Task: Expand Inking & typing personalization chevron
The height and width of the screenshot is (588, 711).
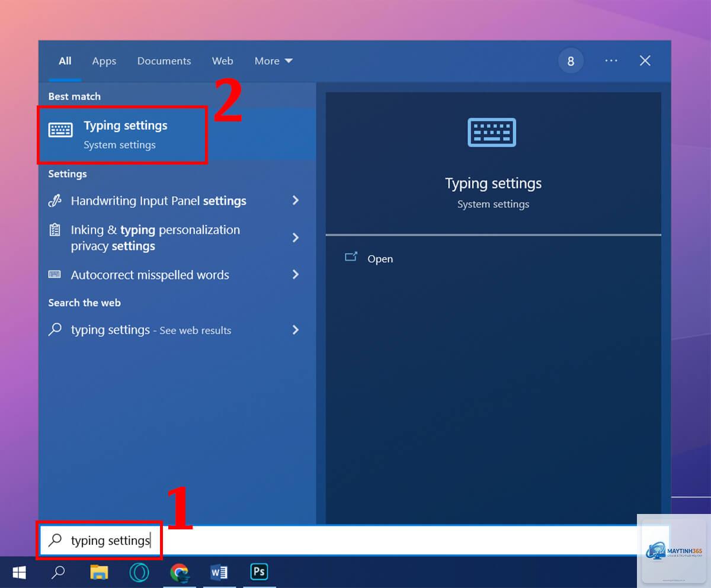Action: (296, 237)
